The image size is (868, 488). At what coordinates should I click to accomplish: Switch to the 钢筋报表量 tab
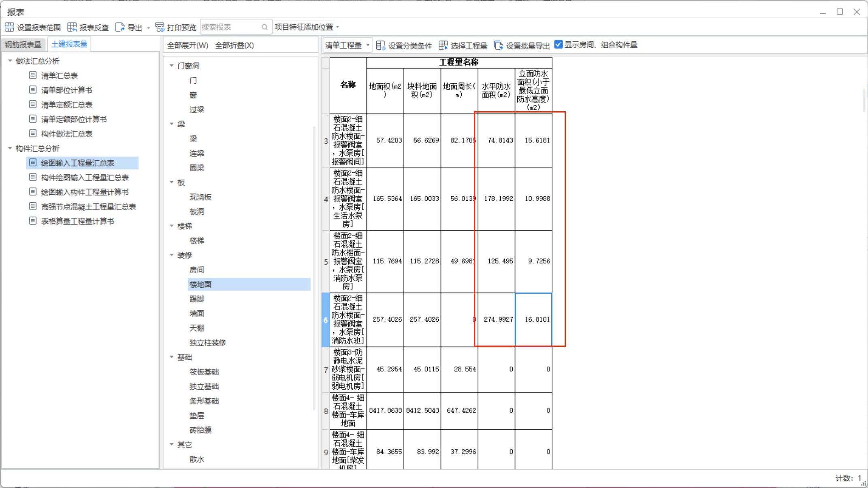click(x=23, y=45)
